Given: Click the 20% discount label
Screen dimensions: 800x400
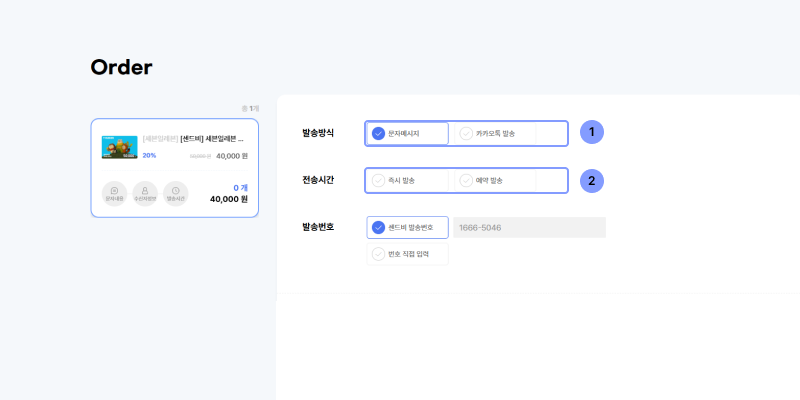Looking at the screenshot, I should [x=149, y=156].
